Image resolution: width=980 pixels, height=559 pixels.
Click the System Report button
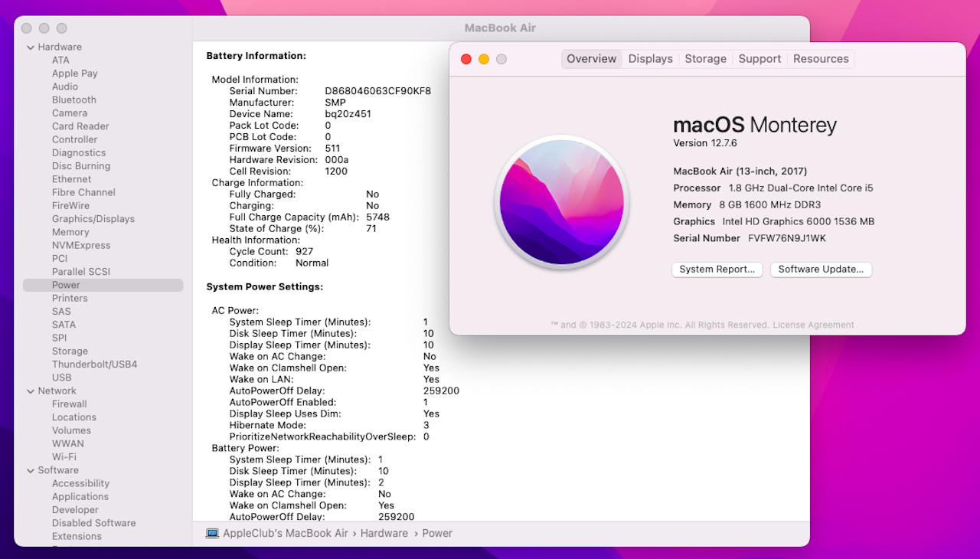point(717,270)
